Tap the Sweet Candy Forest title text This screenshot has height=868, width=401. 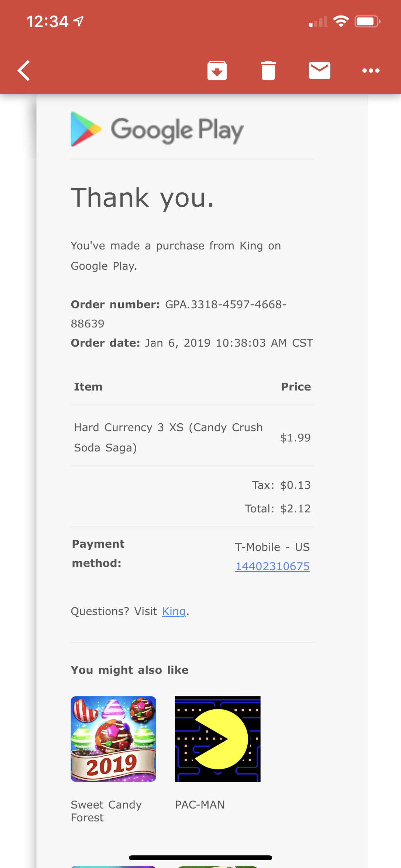[106, 811]
